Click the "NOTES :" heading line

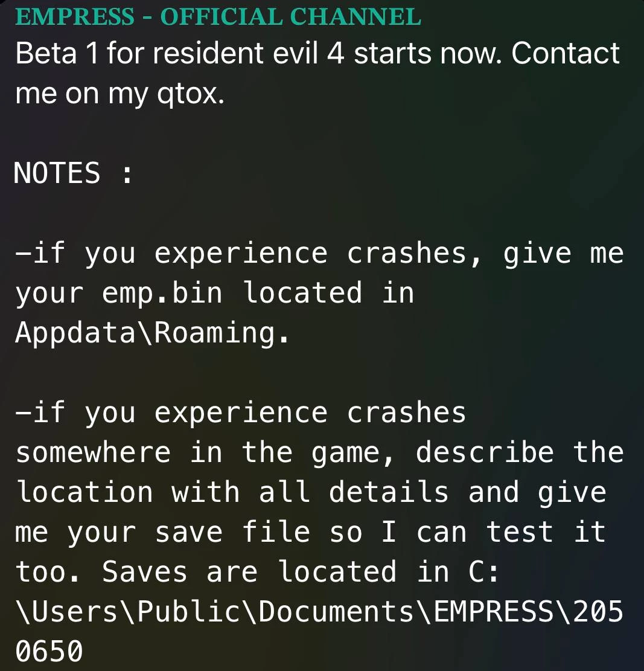click(x=73, y=174)
